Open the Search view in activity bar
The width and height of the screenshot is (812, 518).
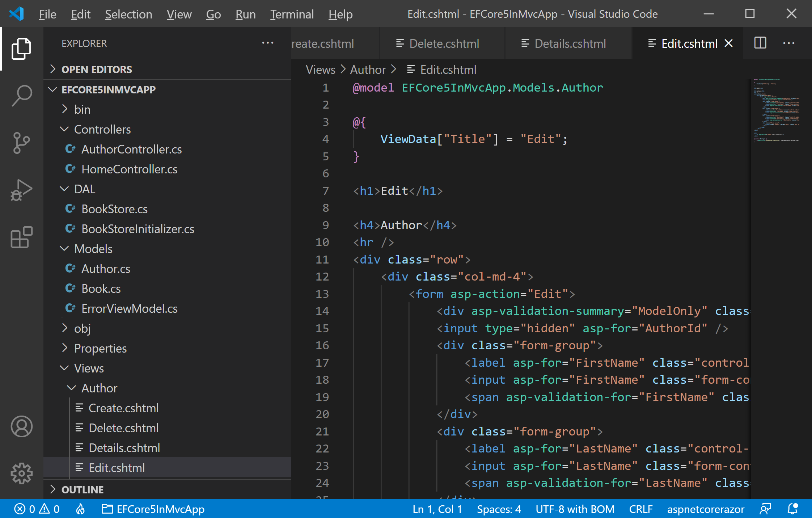coord(22,96)
